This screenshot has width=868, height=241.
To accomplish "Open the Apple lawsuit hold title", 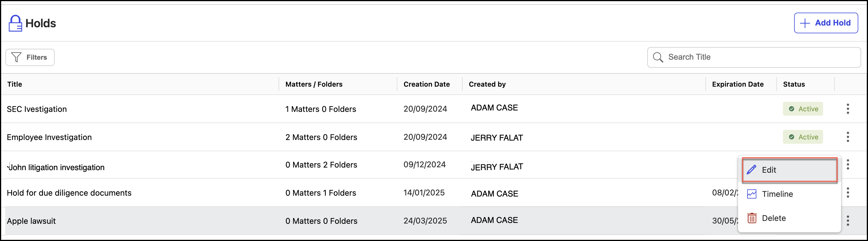I will [x=31, y=221].
